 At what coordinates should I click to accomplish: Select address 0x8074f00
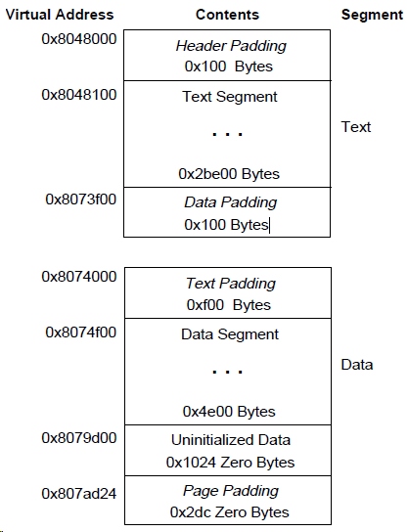point(81,332)
